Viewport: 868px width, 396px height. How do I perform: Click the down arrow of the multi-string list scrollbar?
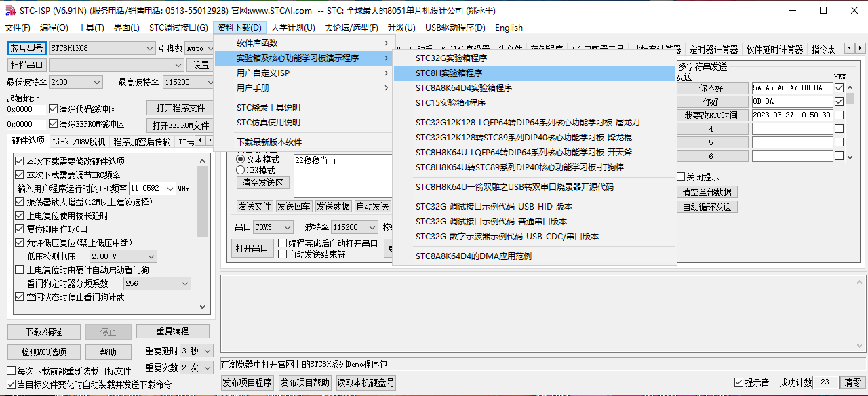[x=850, y=156]
